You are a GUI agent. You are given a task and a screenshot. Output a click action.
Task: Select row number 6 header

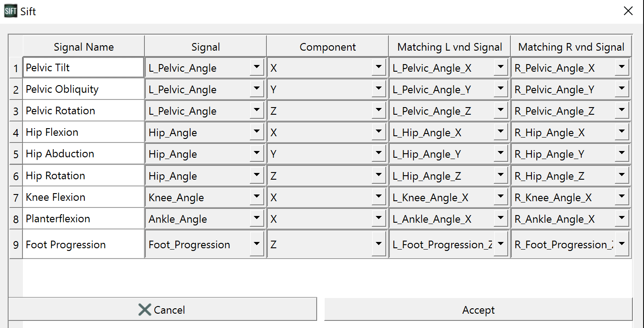coord(16,176)
